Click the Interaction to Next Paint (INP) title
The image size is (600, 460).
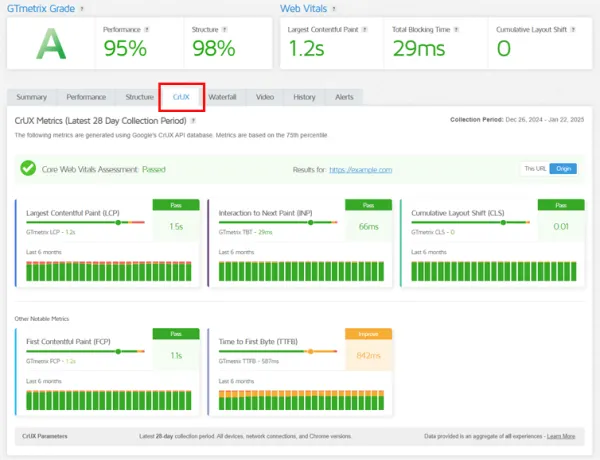[x=266, y=213]
